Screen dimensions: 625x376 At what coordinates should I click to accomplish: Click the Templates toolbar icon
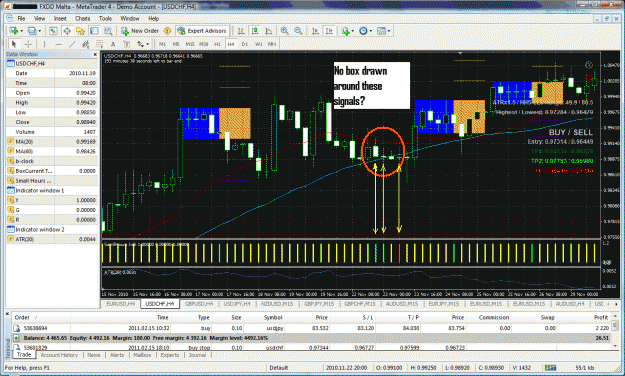(x=381, y=31)
